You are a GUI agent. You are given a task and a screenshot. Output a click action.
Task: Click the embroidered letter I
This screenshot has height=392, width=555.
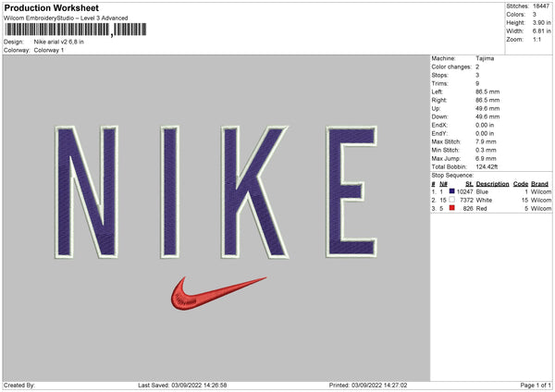pyautogui.click(x=170, y=191)
